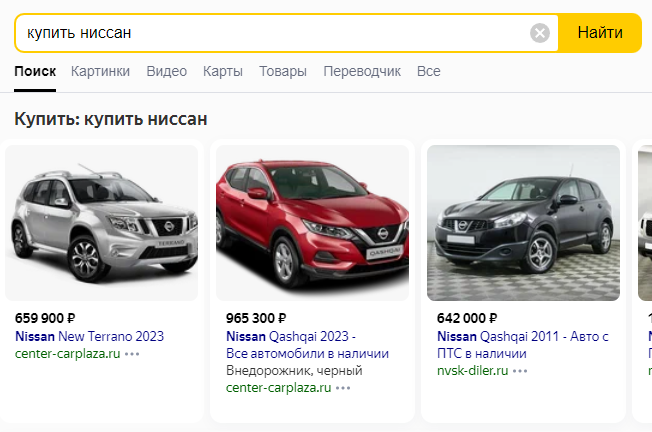Visit center-carplaza.ru under the Terrano card

[x=67, y=354]
